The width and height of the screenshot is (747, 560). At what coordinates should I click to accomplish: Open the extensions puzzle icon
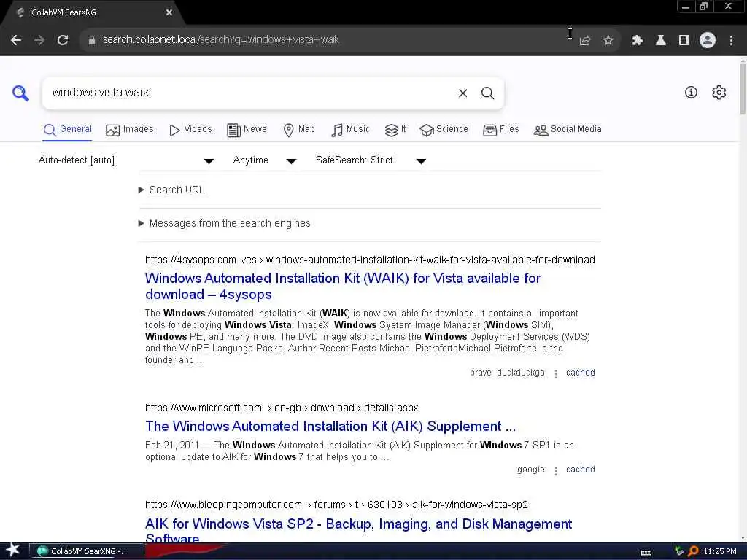(638, 41)
